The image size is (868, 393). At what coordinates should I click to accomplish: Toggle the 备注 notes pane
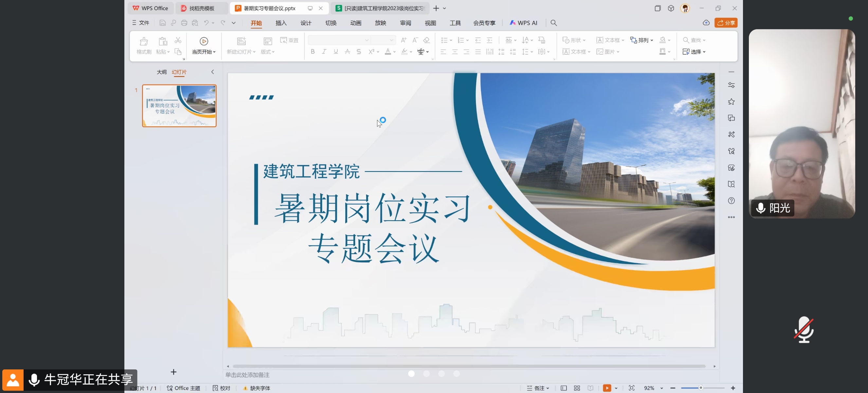[x=538, y=388]
